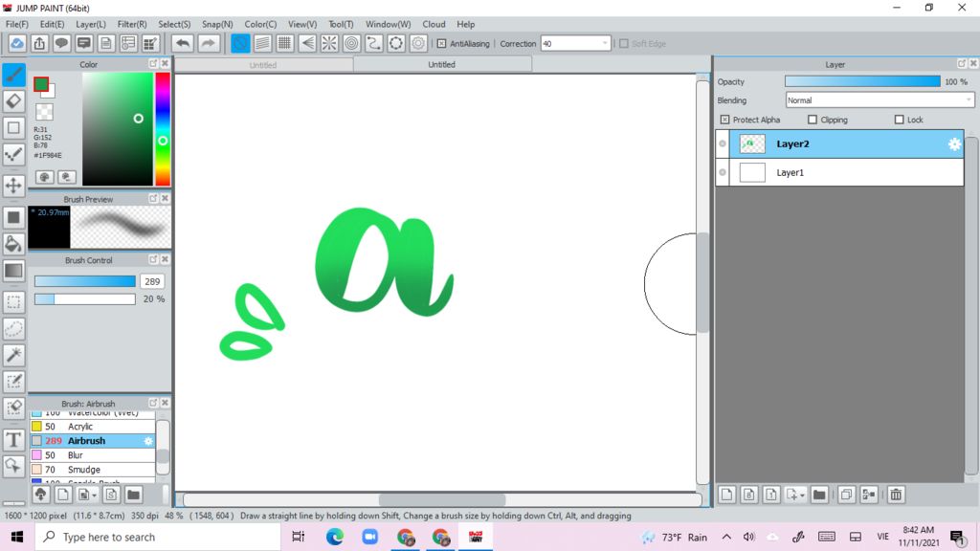
Task: Select the Acrylic brush from list
Action: point(80,427)
